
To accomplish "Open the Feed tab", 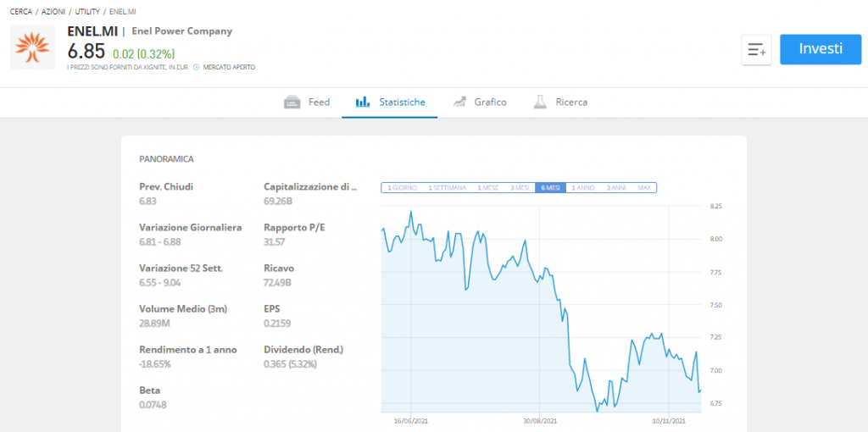I will tap(307, 102).
